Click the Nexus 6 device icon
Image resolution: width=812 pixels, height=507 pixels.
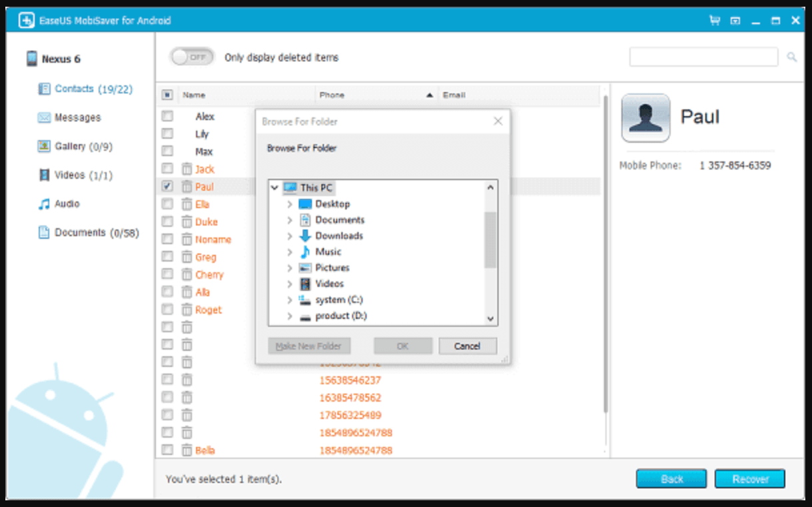(x=30, y=59)
